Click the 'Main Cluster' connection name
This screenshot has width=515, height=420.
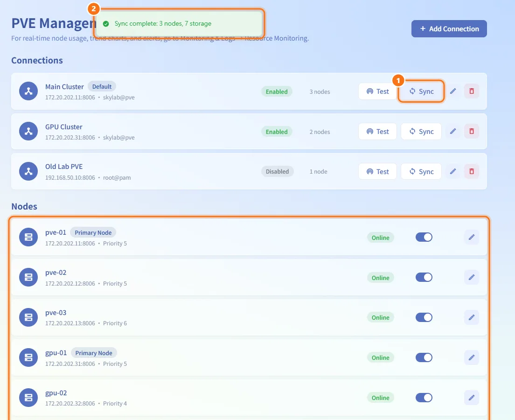(64, 87)
